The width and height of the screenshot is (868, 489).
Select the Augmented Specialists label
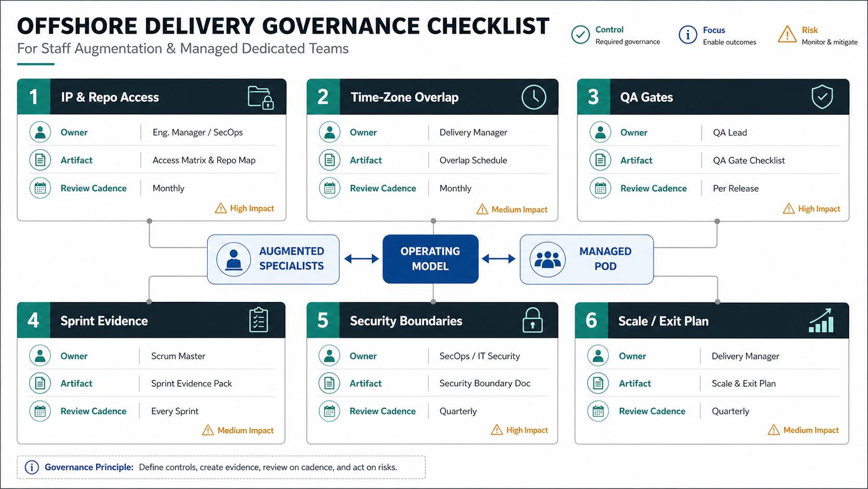click(291, 259)
